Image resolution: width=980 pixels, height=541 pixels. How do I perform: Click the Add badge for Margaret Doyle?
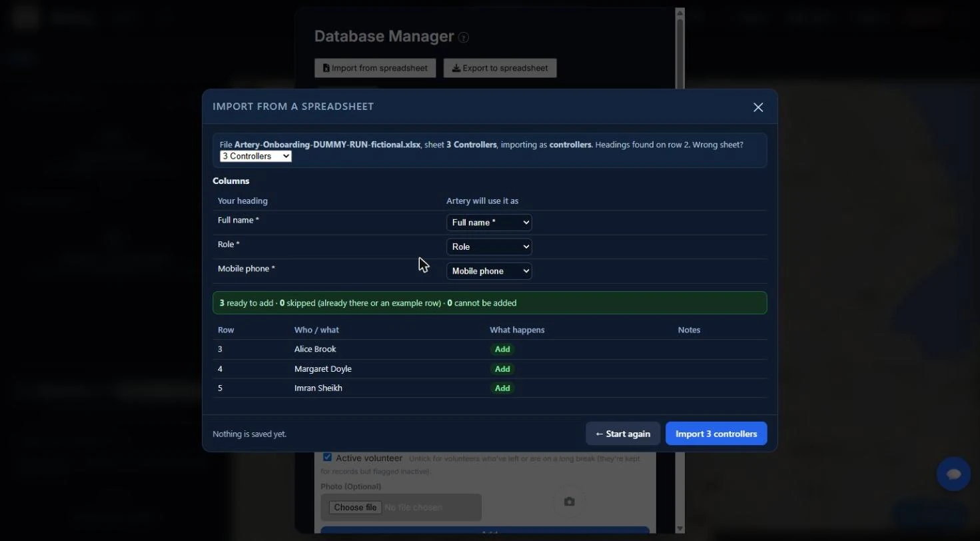tap(502, 369)
